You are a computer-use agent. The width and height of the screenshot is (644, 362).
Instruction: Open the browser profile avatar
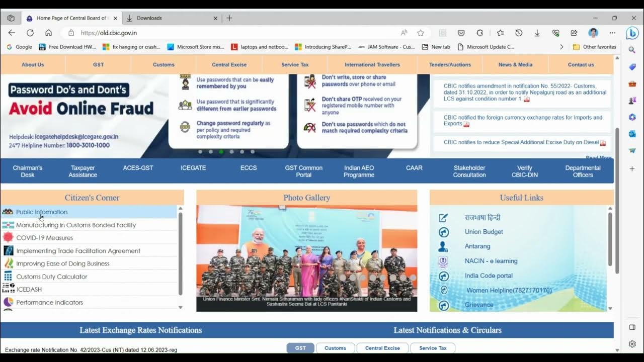point(593,33)
